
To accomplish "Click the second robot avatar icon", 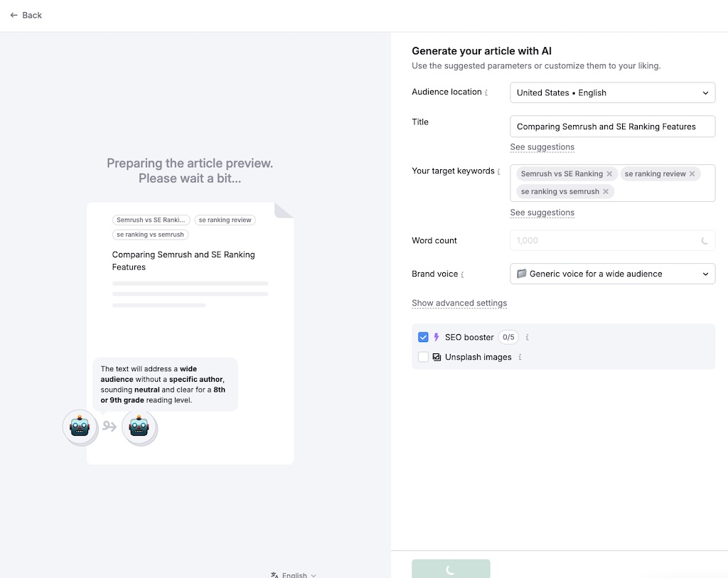I will [x=139, y=426].
